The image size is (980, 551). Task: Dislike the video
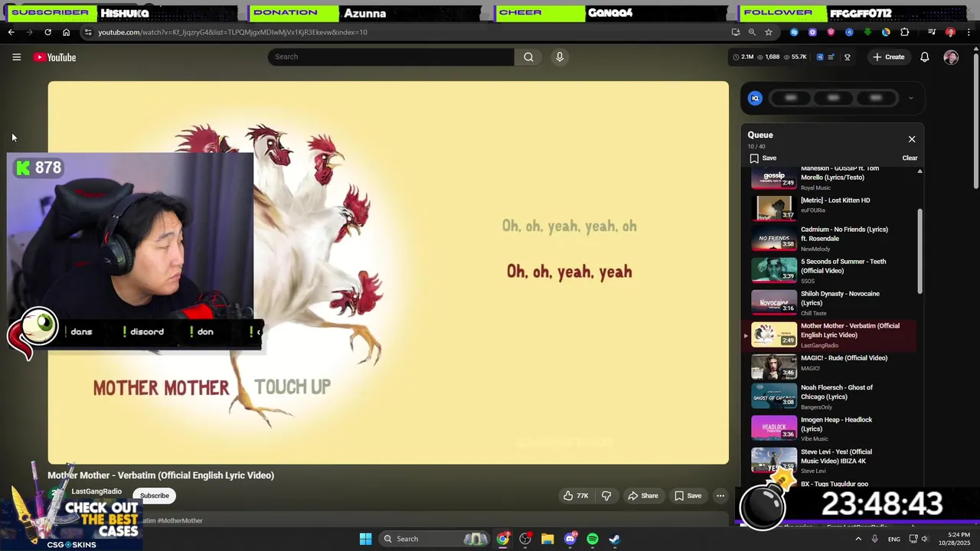606,496
